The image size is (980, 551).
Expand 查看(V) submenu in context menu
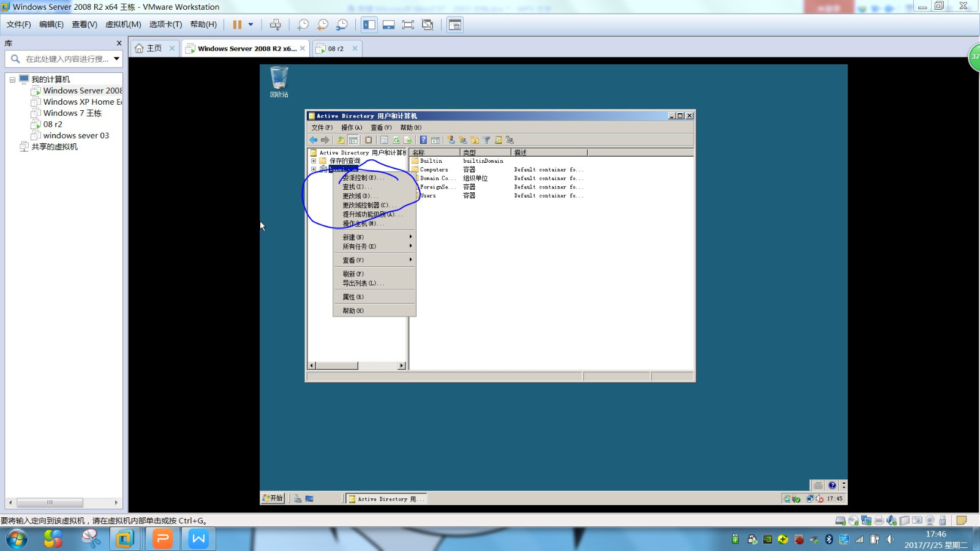point(374,260)
